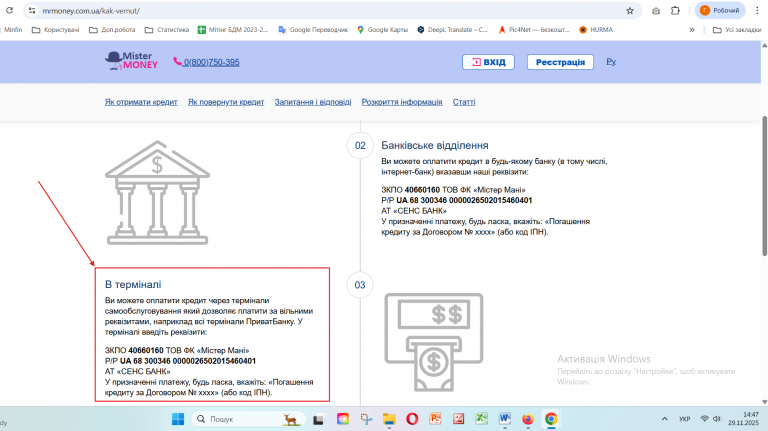Click the ВХІД login button
Image resolution: width=768 pixels, height=431 pixels.
[488, 62]
